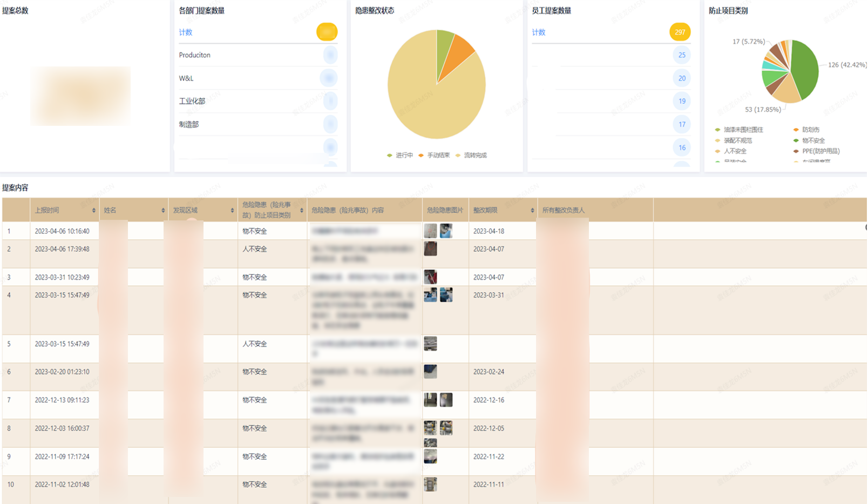Hide 流转完成 series via legend
868x504 pixels.
(x=471, y=156)
